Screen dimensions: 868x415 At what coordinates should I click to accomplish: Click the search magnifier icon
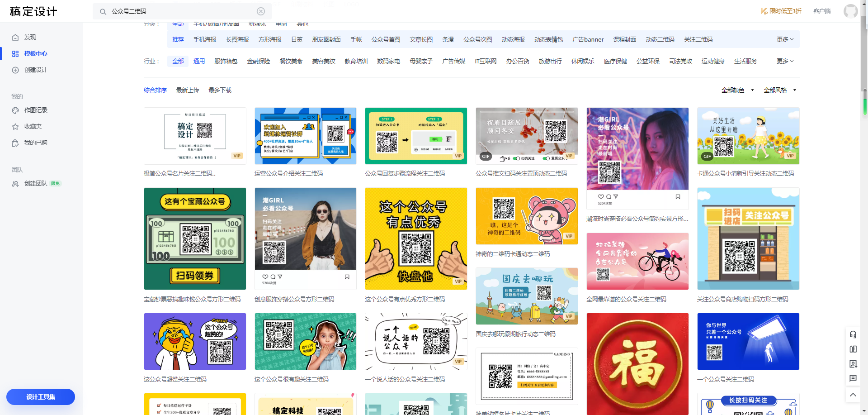[x=103, y=11]
